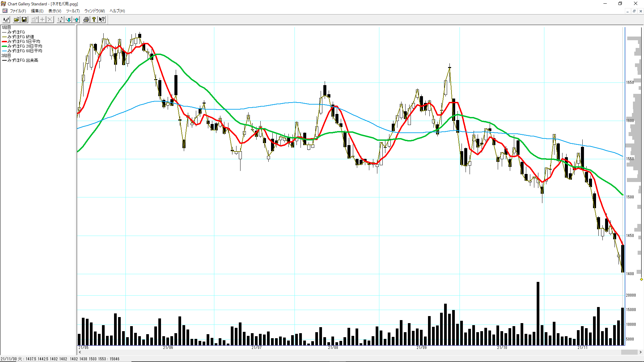Viewport: 644px width, 362px height.
Task: Open the ヘルプ(H) menu
Action: (x=117, y=11)
